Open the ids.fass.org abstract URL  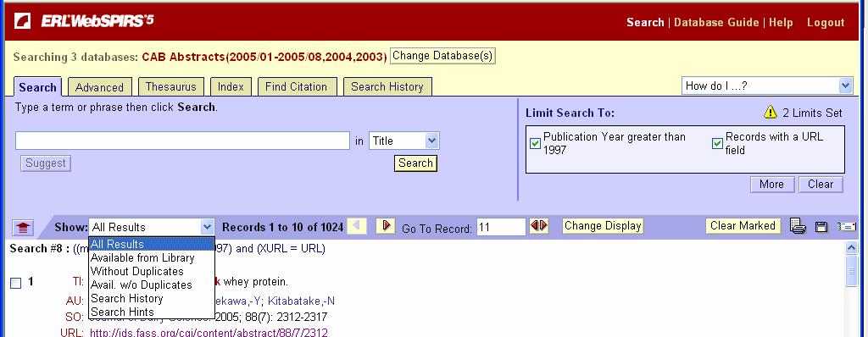click(x=209, y=333)
